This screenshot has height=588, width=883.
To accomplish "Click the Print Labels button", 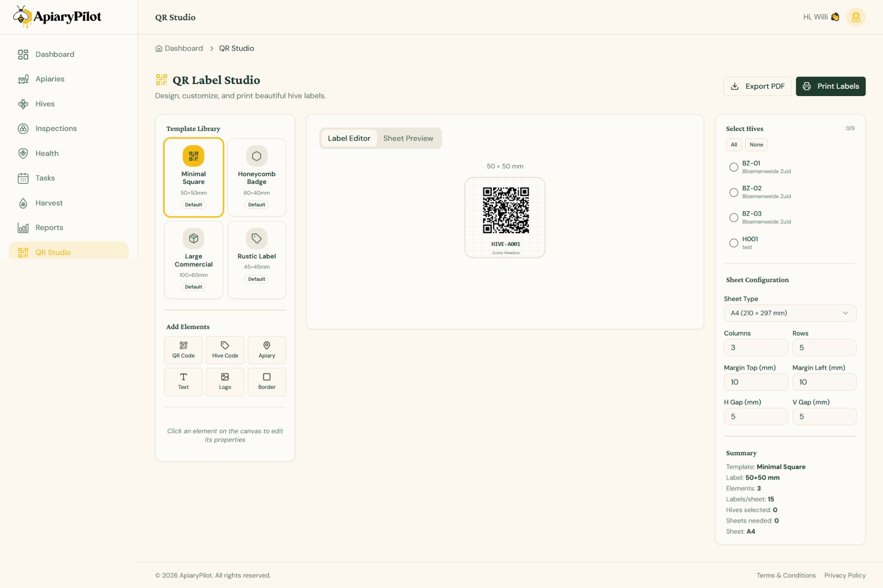I will click(x=831, y=86).
